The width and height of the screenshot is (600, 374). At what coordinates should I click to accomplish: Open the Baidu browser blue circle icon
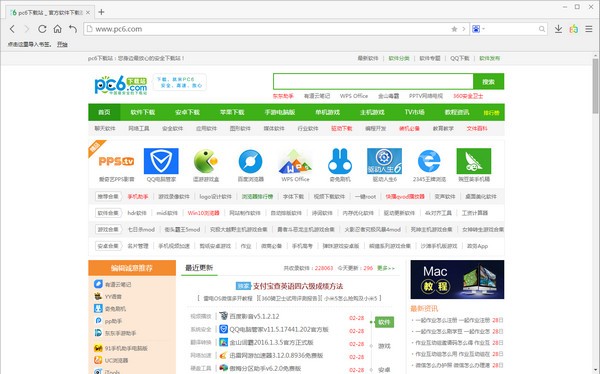[x=251, y=161]
